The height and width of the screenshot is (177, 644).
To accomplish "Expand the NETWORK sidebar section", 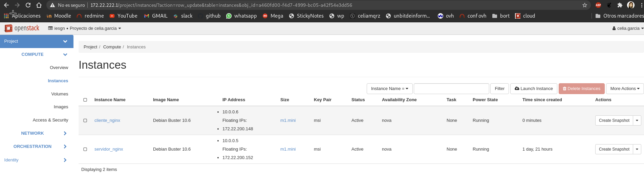I will click(x=33, y=133).
